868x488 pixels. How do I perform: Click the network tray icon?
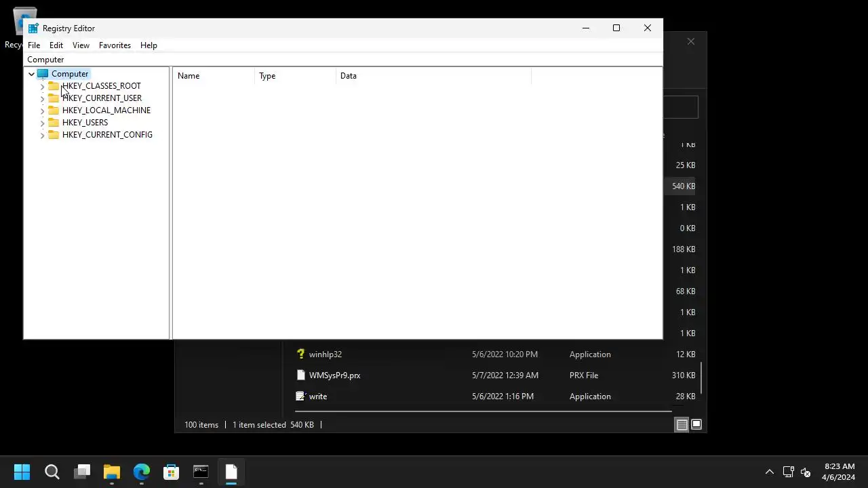coord(789,472)
